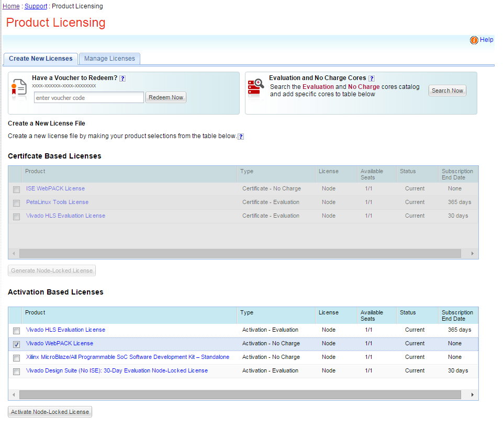
Task: Click right arrow of Activation table scrollbar
Action: [x=472, y=394]
